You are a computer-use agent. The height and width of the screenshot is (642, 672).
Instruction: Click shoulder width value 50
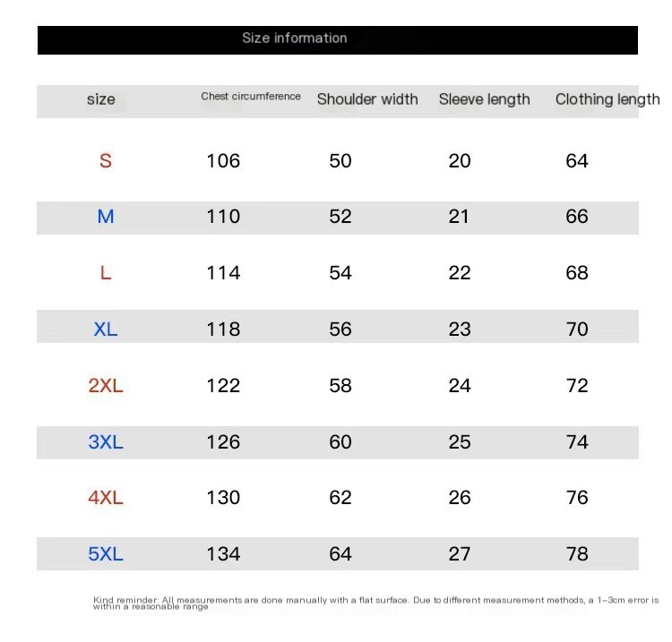coord(340,161)
